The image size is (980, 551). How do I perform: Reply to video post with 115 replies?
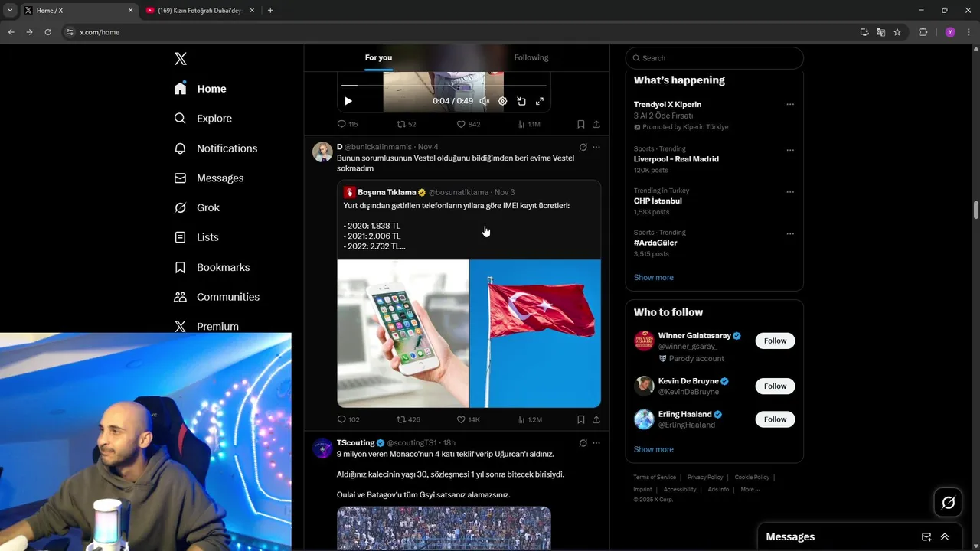pyautogui.click(x=348, y=124)
